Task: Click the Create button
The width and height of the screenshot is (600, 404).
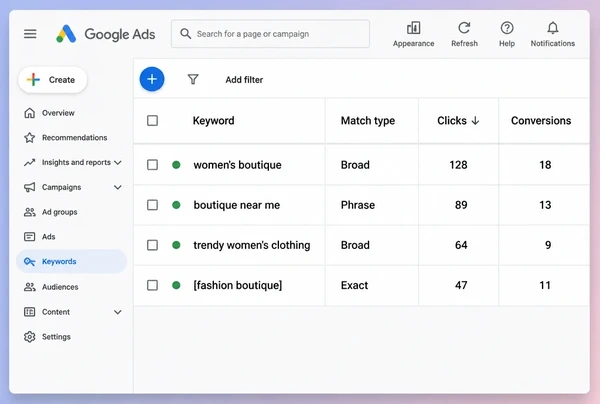Action: pyautogui.click(x=53, y=80)
